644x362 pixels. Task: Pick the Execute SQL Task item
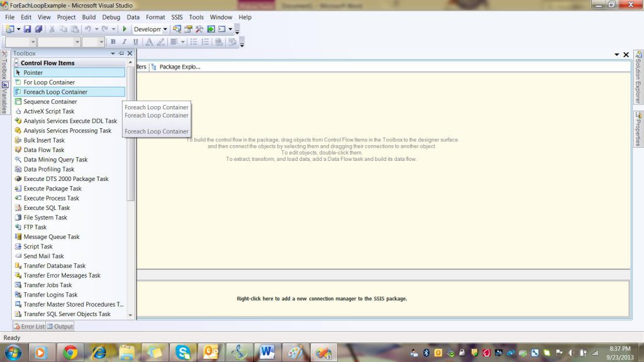pos(47,208)
